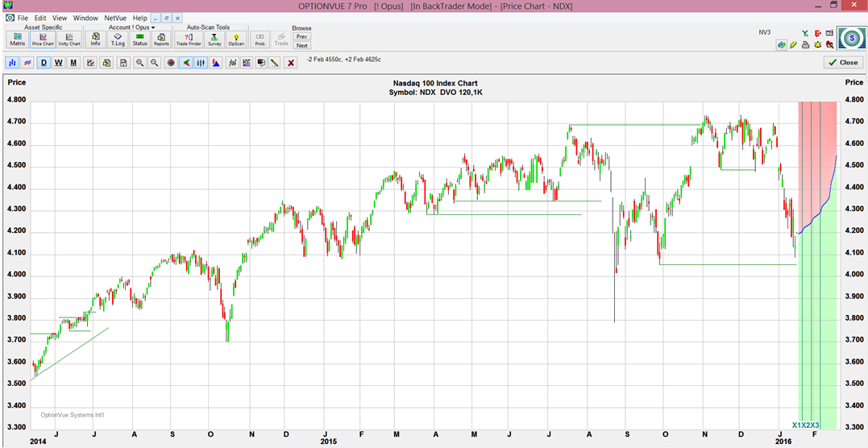Launch the Trade Finder
Image resolution: width=868 pixels, height=448 pixels.
[x=189, y=39]
